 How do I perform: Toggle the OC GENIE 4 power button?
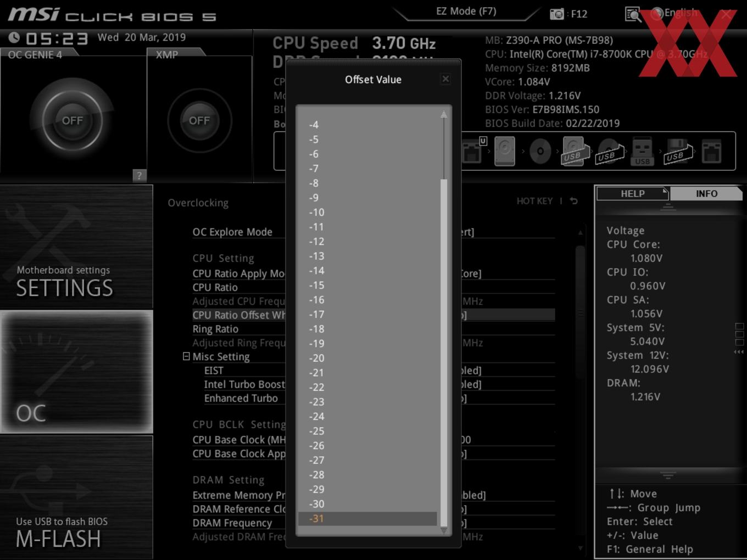pos(73,120)
